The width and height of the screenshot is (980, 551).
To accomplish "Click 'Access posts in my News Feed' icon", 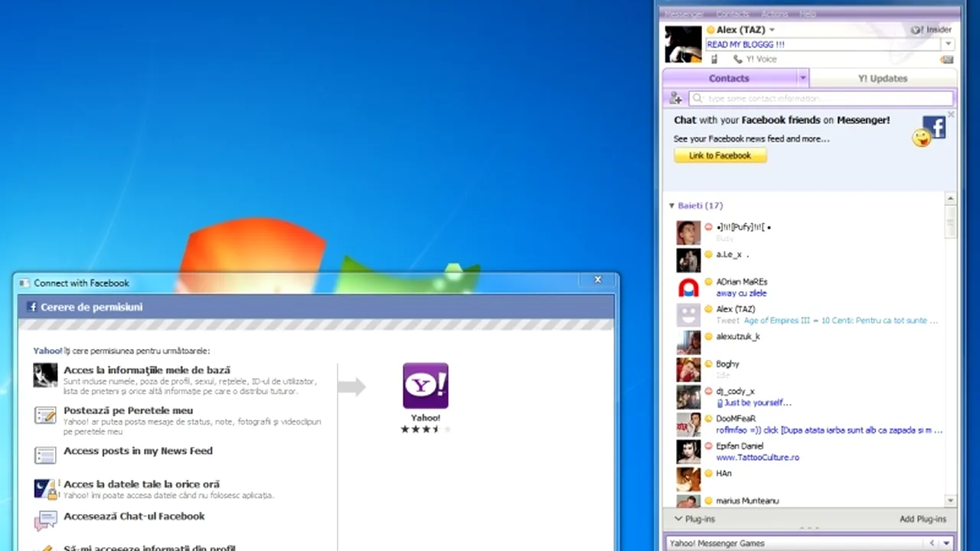I will pyautogui.click(x=45, y=455).
